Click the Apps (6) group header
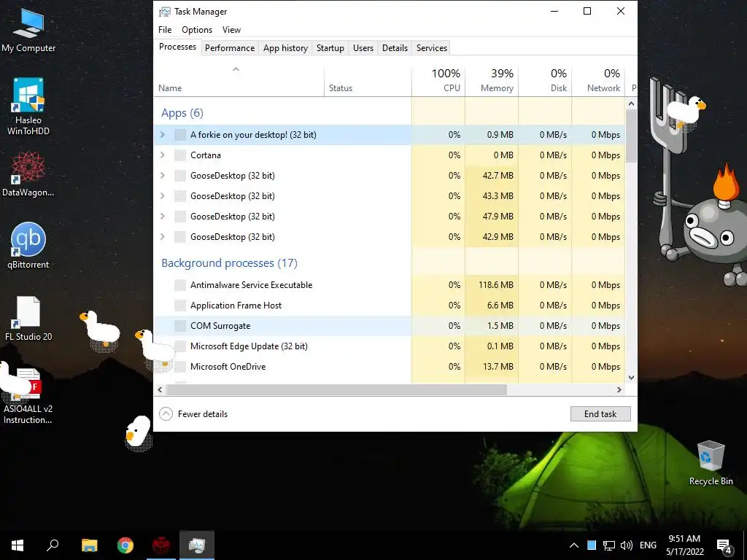 coord(182,113)
